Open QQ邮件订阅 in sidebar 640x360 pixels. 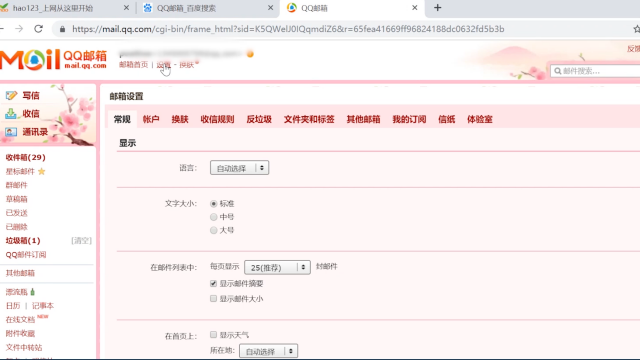(26, 255)
